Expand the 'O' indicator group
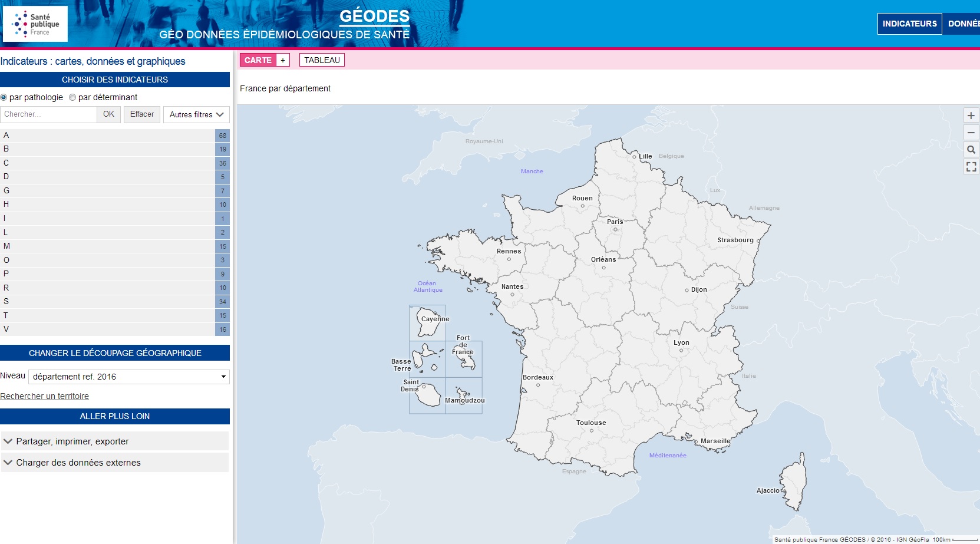 (x=115, y=260)
